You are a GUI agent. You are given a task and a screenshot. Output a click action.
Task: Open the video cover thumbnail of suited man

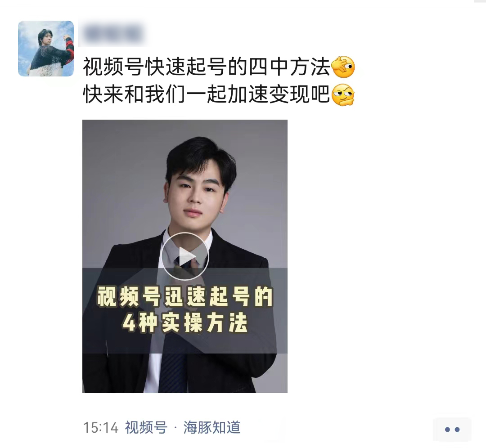point(185,256)
